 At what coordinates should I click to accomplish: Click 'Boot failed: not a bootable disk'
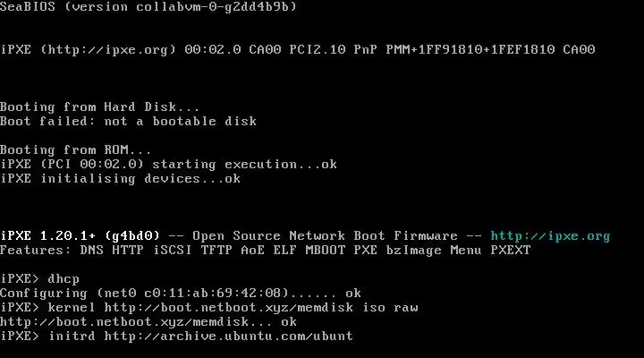(x=128, y=121)
